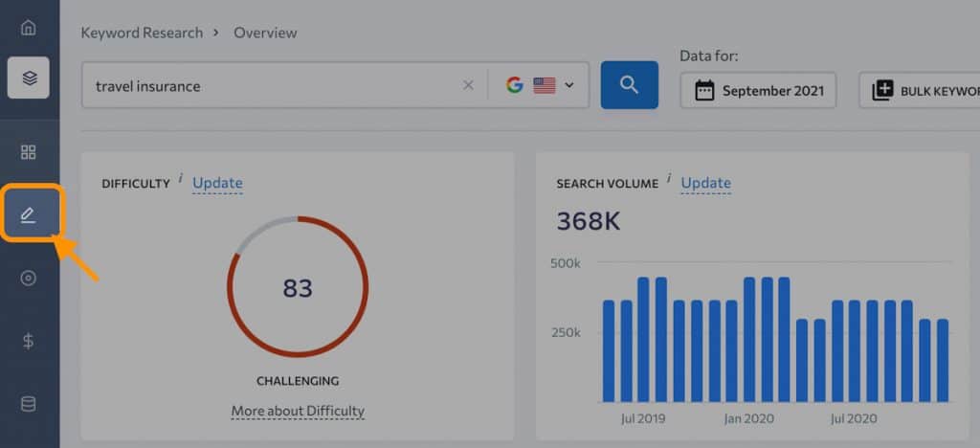Image resolution: width=980 pixels, height=448 pixels.
Task: Click Update link next to Difficulty
Action: pos(217,183)
